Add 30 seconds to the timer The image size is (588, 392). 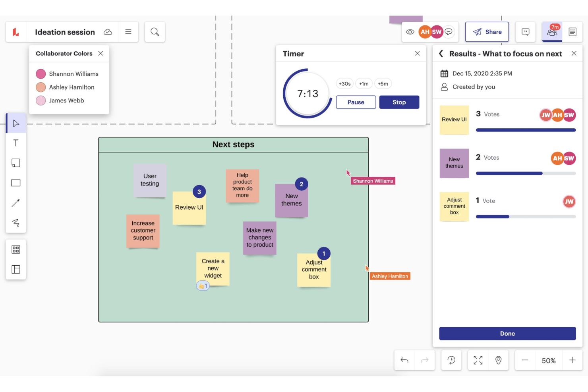pos(344,83)
